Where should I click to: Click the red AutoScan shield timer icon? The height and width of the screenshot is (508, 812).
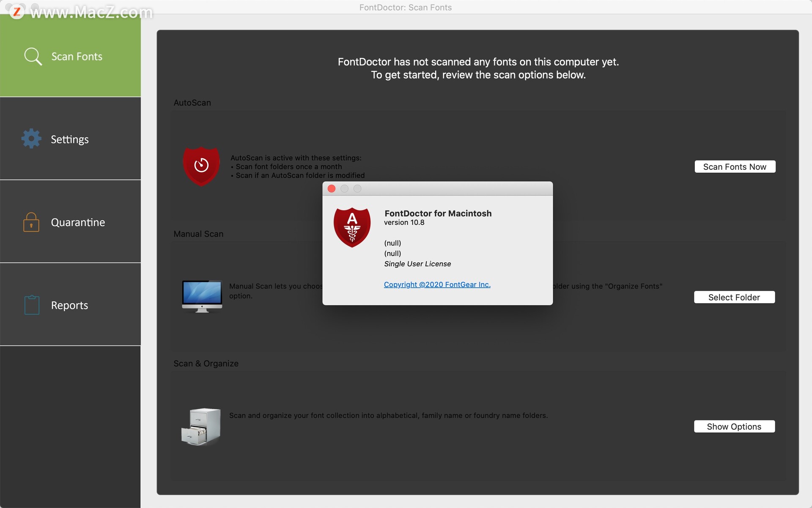[201, 166]
